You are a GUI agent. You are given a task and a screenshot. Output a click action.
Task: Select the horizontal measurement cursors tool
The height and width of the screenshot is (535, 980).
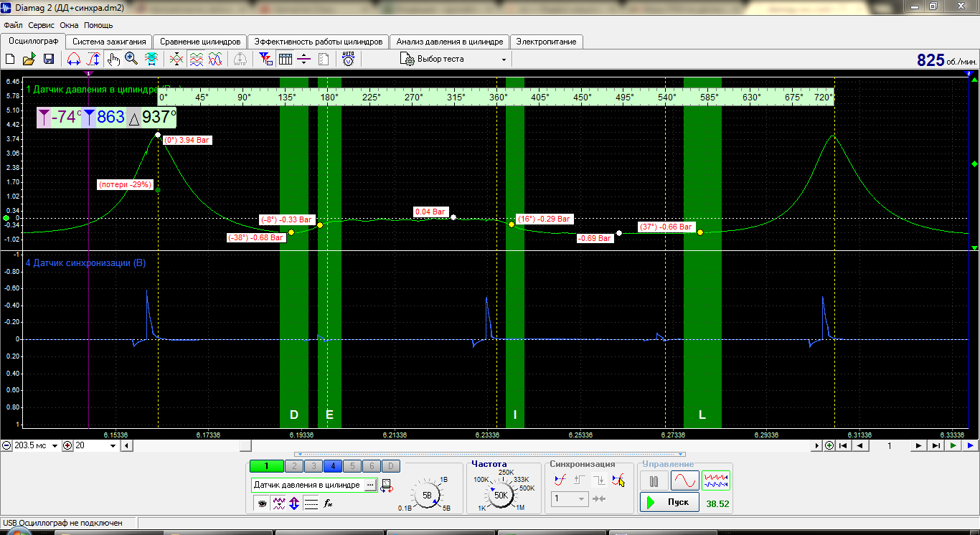(x=74, y=60)
